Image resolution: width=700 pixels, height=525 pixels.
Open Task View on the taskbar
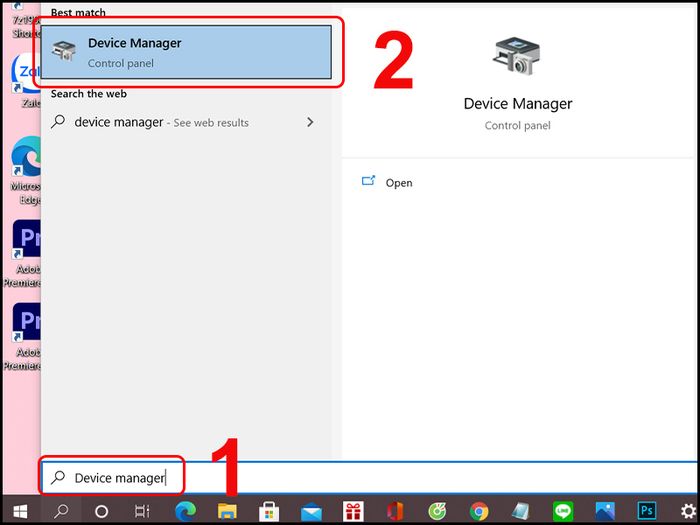pos(142,511)
